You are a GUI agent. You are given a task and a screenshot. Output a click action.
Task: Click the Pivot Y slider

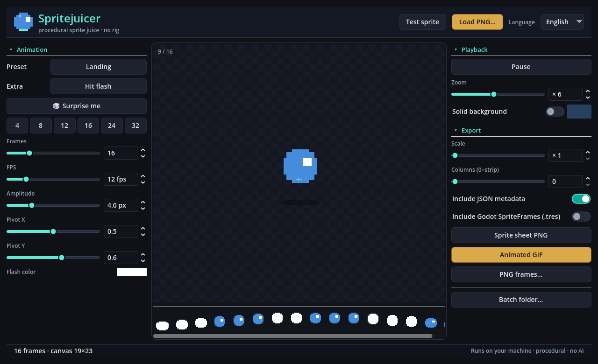coord(53,258)
